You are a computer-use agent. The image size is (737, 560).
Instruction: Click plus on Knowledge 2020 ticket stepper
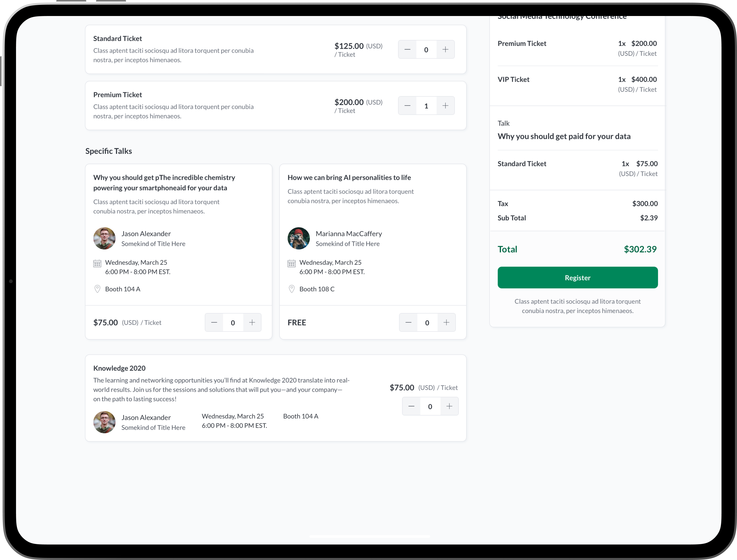449,406
